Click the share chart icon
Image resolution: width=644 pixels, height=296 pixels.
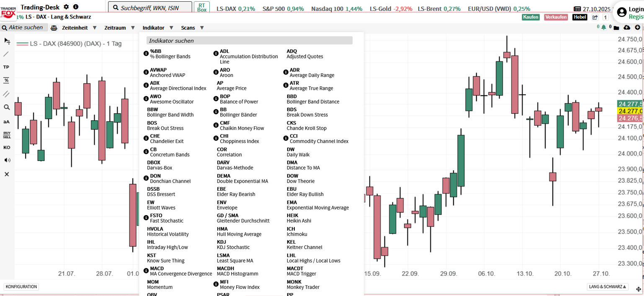pos(595,17)
